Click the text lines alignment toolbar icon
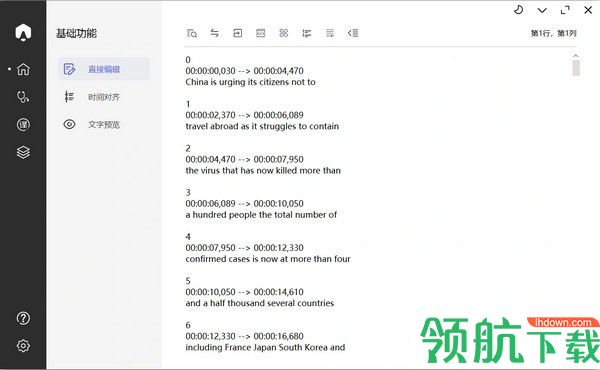Screen dimensions: 600x370 pyautogui.click(x=330, y=33)
